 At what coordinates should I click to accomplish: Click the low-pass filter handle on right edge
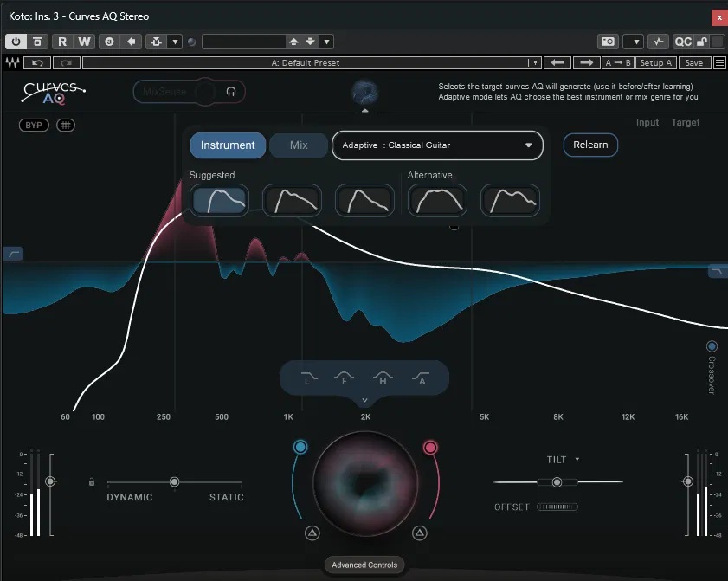pyautogui.click(x=718, y=271)
